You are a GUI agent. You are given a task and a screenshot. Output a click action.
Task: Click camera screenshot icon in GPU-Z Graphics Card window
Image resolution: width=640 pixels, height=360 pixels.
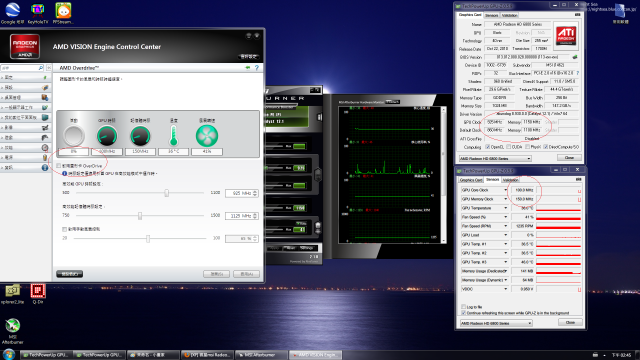click(x=578, y=15)
